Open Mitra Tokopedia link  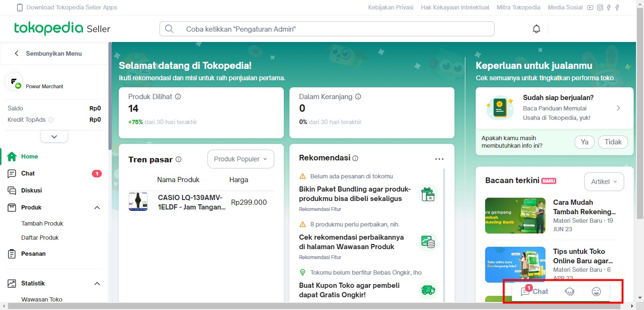click(x=519, y=8)
